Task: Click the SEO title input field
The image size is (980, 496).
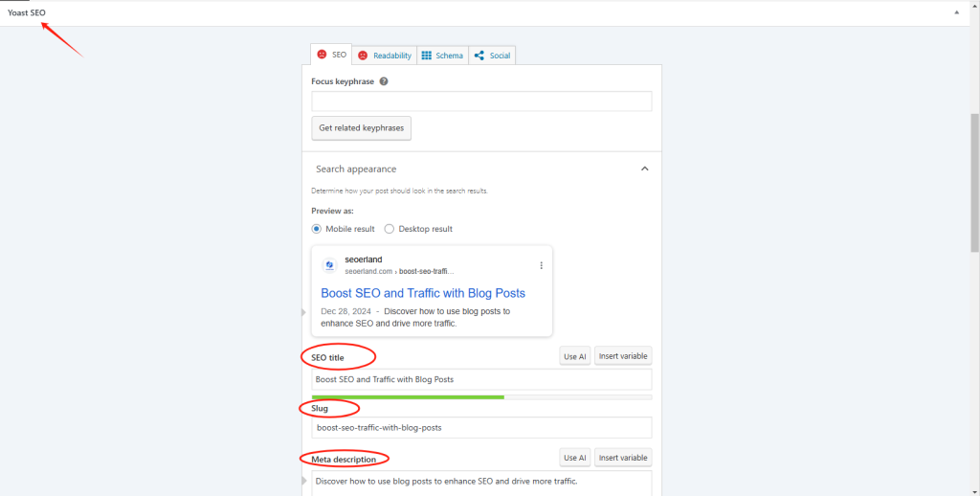Action: point(481,380)
